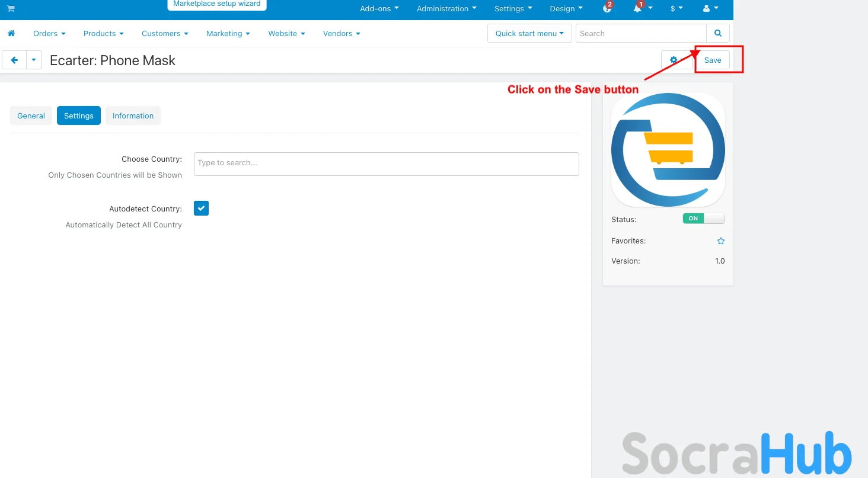Click the Ecarter: Phone Mask page title
Image resolution: width=868 pixels, height=478 pixels.
tap(113, 60)
